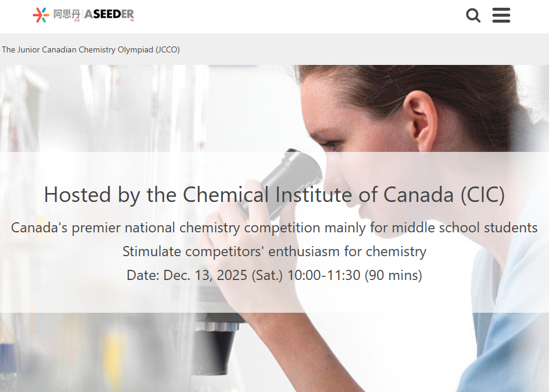Click the Date: Dec. 13, 2025 line

pyautogui.click(x=274, y=275)
